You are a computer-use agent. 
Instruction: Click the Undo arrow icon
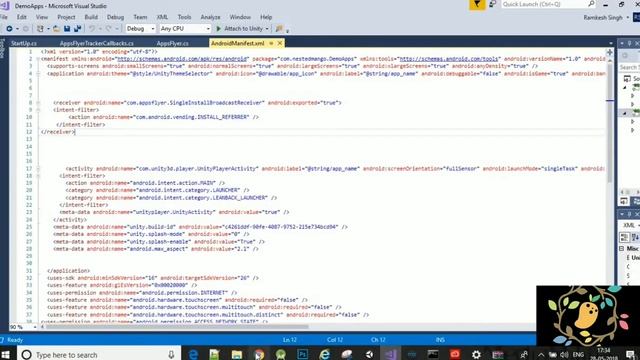click(92, 29)
